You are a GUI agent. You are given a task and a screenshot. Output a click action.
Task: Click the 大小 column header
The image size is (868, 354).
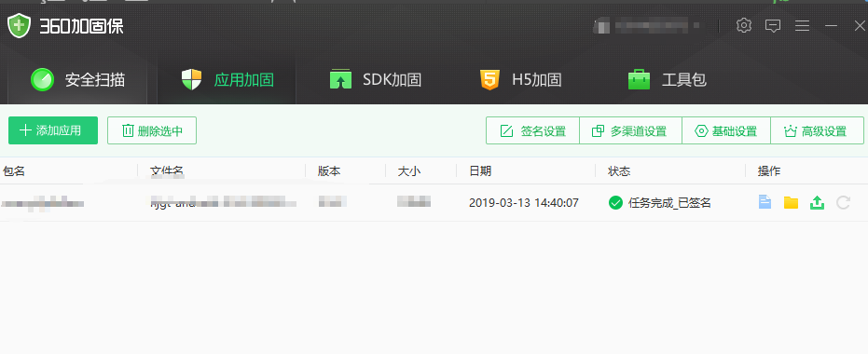click(x=409, y=170)
